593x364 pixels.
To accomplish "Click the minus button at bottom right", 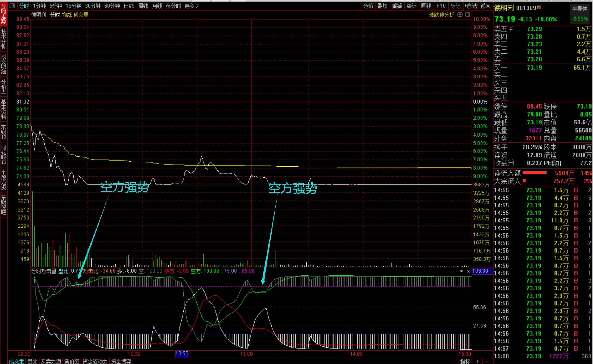I will (488, 361).
